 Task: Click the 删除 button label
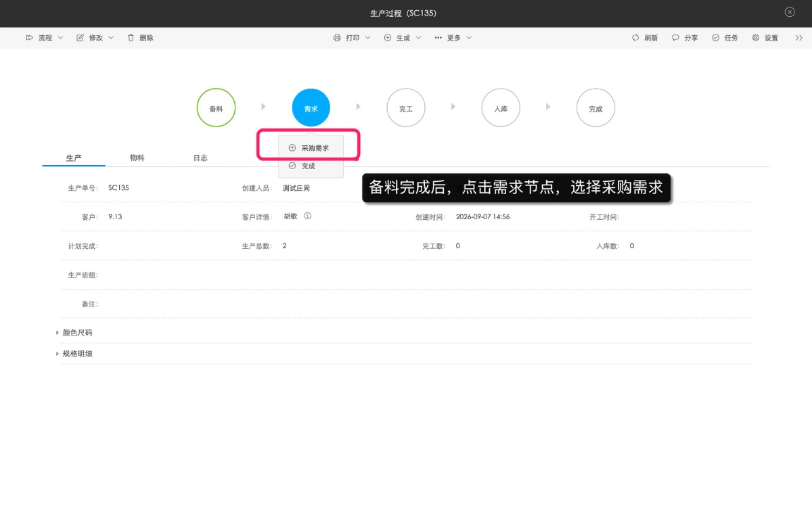click(x=147, y=38)
